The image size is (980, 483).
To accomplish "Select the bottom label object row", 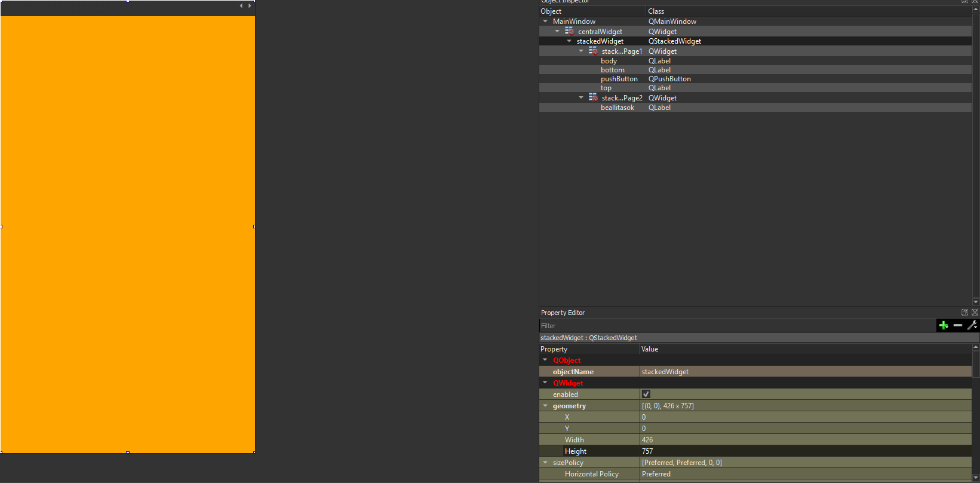I will point(755,70).
